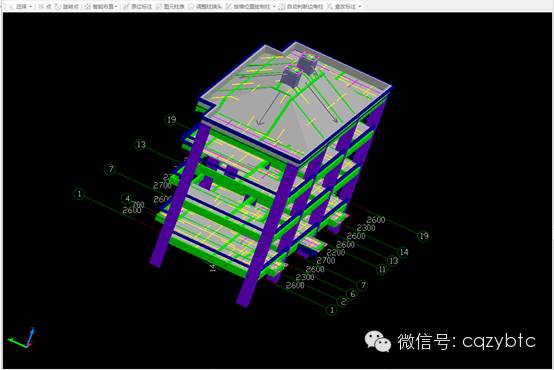Screen dimensions: 554x370
Task: Open the 查改标注 dropdown arrow
Action: 360,6
